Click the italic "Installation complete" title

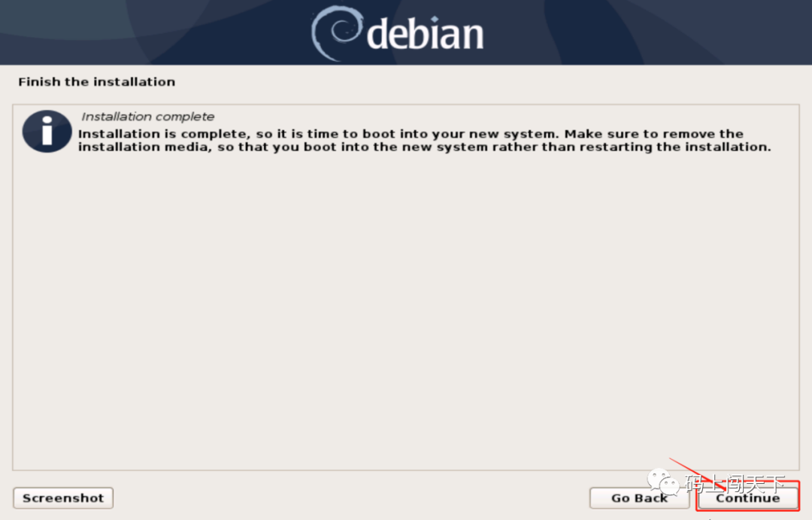pos(147,117)
